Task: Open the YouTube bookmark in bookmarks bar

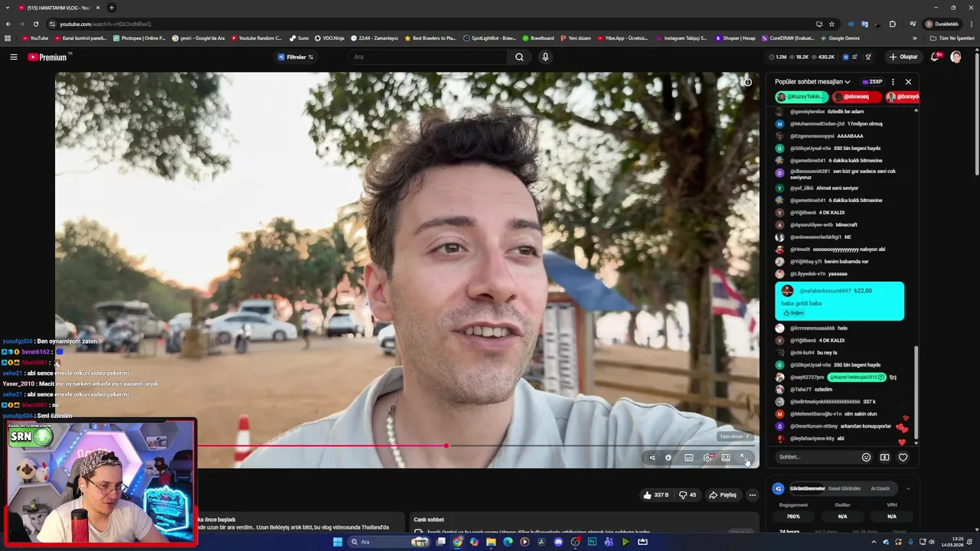Action: coord(35,37)
